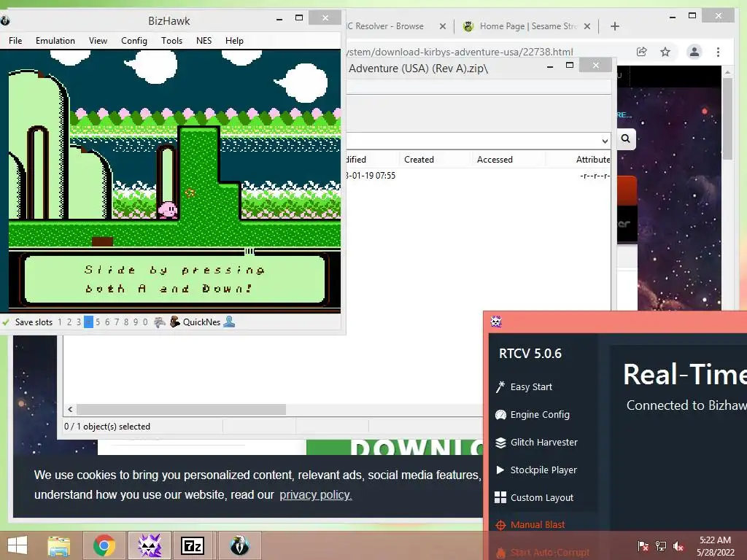Image resolution: width=747 pixels, height=560 pixels.
Task: Open the Windows Start button
Action: point(18,545)
